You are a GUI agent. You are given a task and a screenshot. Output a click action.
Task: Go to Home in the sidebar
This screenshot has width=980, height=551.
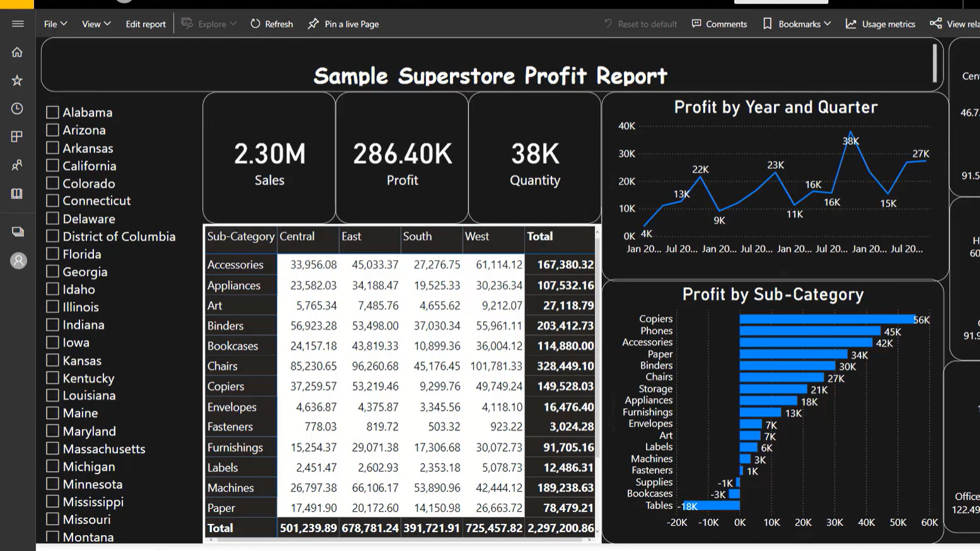click(18, 52)
